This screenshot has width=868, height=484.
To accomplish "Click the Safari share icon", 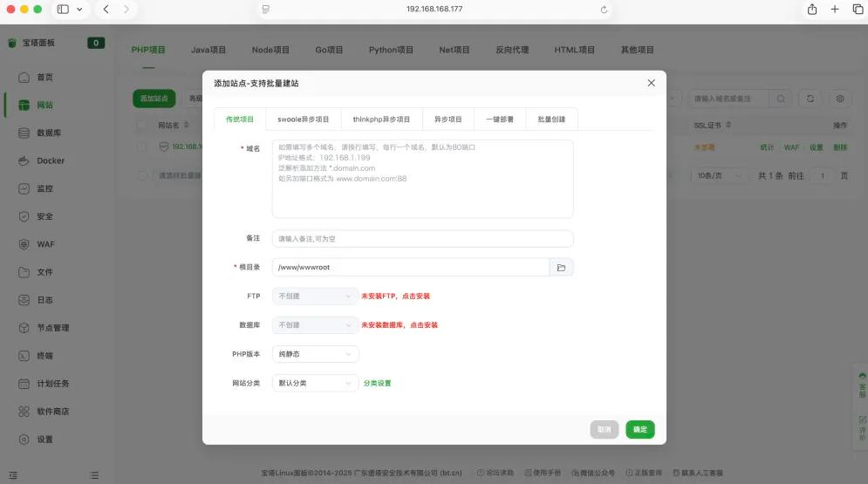I will pos(812,9).
